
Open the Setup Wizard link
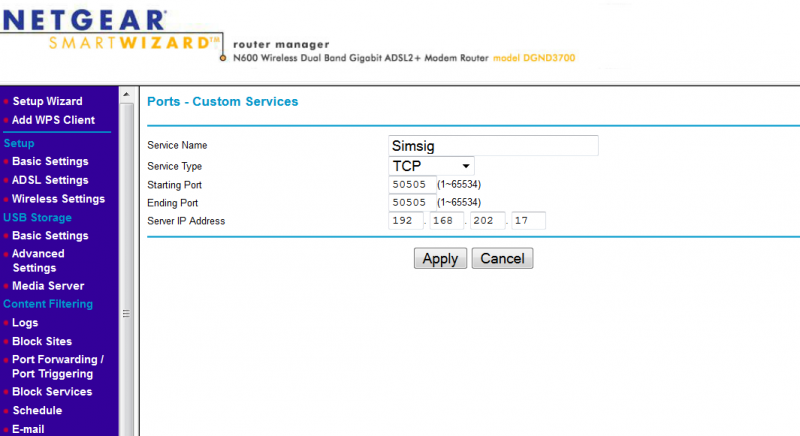(x=47, y=101)
